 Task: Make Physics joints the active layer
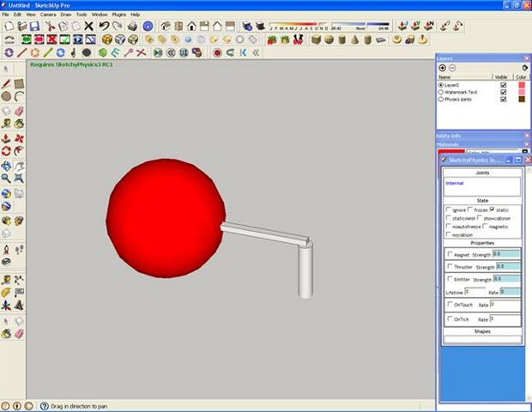click(441, 100)
